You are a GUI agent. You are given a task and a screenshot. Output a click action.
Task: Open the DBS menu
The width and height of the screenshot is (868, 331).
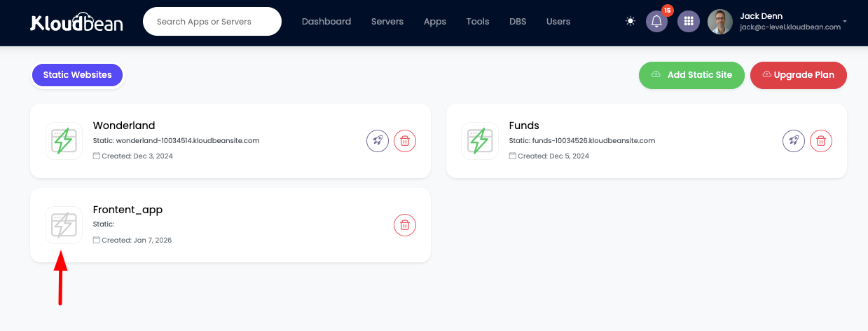pyautogui.click(x=518, y=22)
